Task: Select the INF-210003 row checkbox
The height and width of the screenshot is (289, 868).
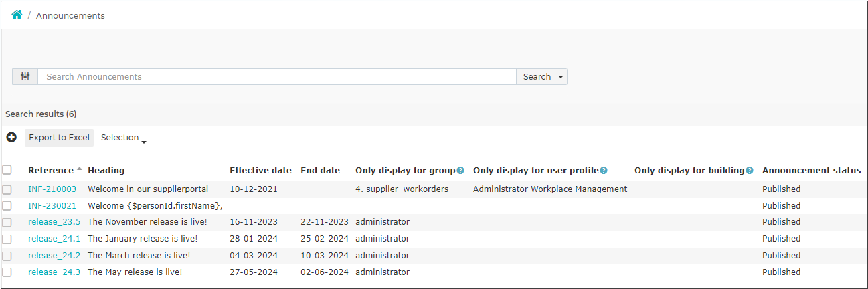Action: point(7,189)
